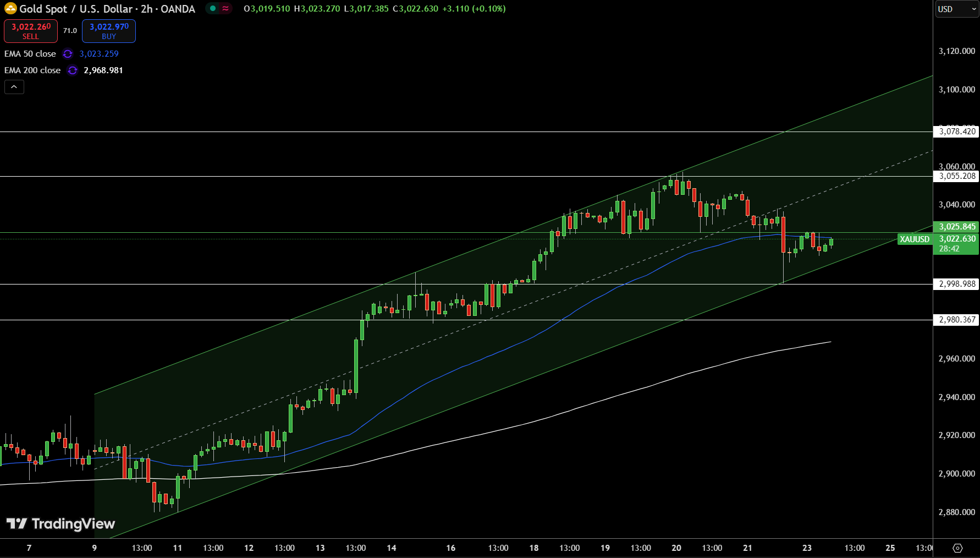Screen dimensions: 980x558
Task: Click the high price H3,023.270 value
Action: click(x=317, y=9)
